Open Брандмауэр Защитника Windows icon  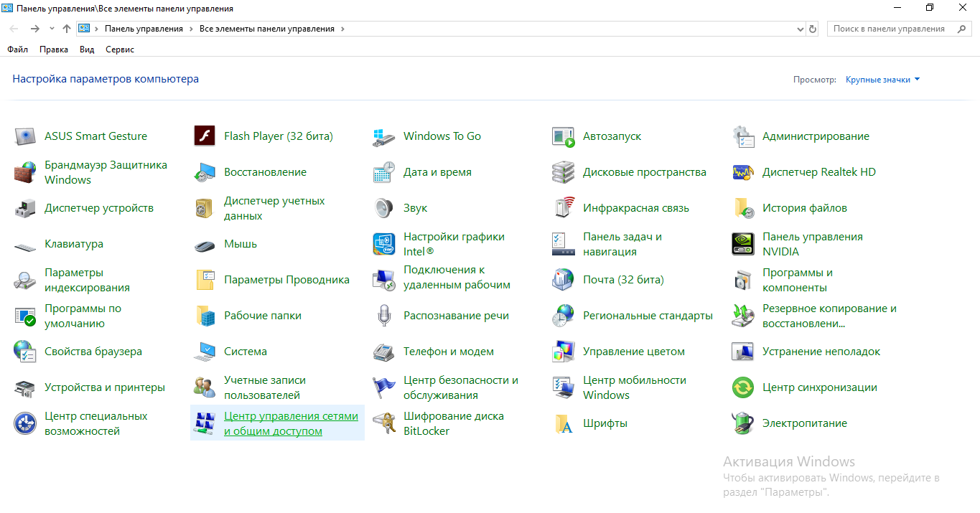tap(25, 172)
